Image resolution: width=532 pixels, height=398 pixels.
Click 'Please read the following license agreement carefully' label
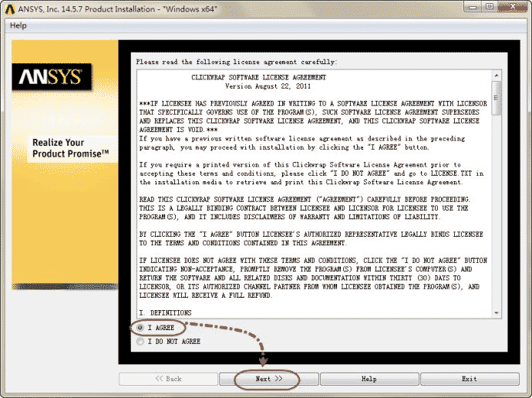(236, 62)
